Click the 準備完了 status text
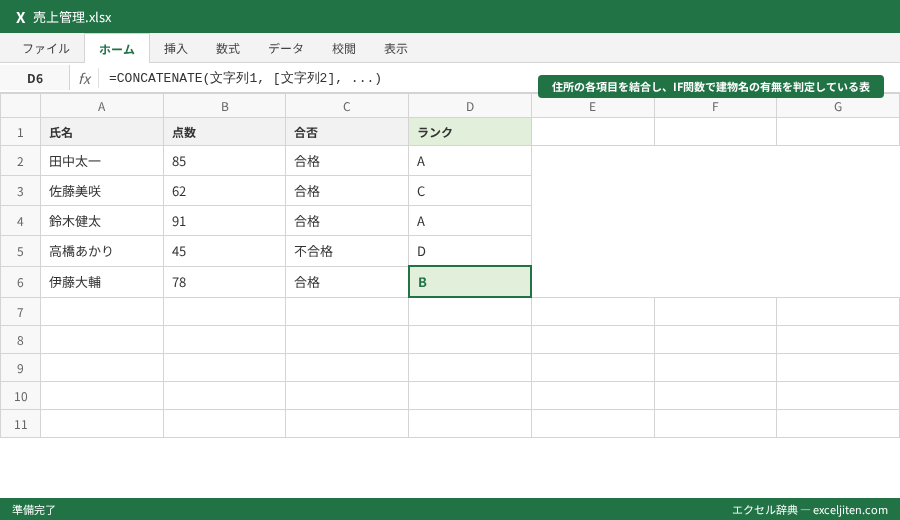Image resolution: width=900 pixels, height=520 pixels. [x=34, y=510]
